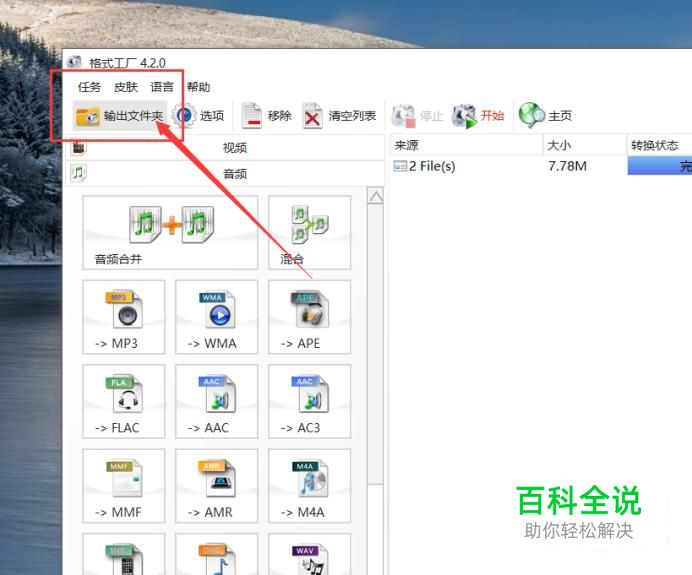This screenshot has width=692, height=575.
Task: Choose convert to AAC
Action: click(216, 402)
